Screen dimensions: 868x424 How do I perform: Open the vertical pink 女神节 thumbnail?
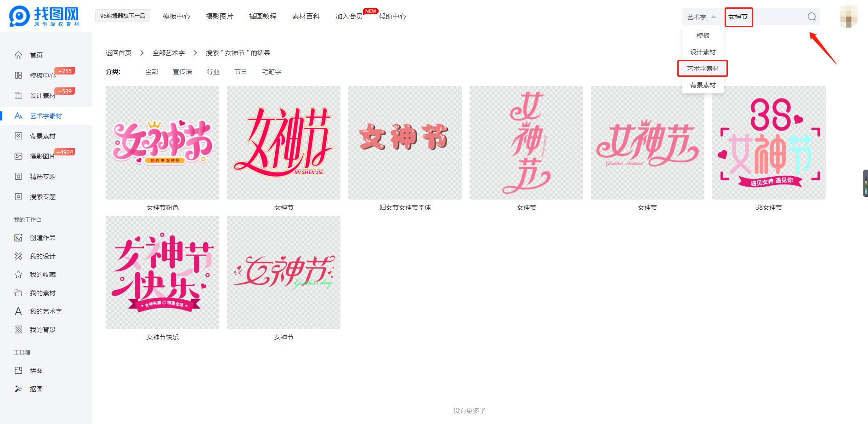(x=526, y=143)
